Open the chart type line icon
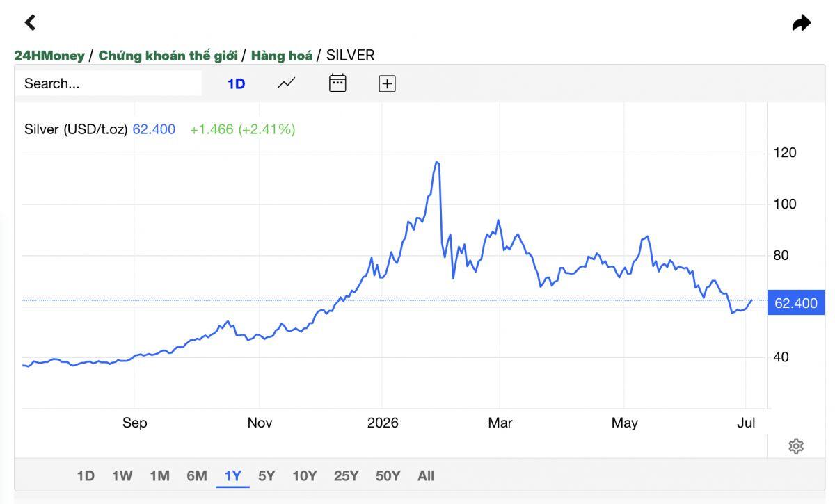The image size is (835, 504). coord(286,83)
